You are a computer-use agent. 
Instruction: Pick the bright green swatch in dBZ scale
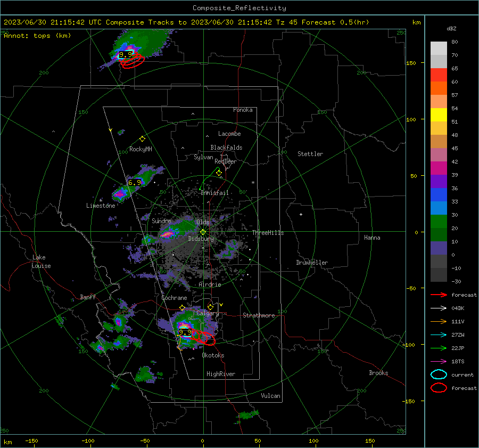click(x=439, y=222)
